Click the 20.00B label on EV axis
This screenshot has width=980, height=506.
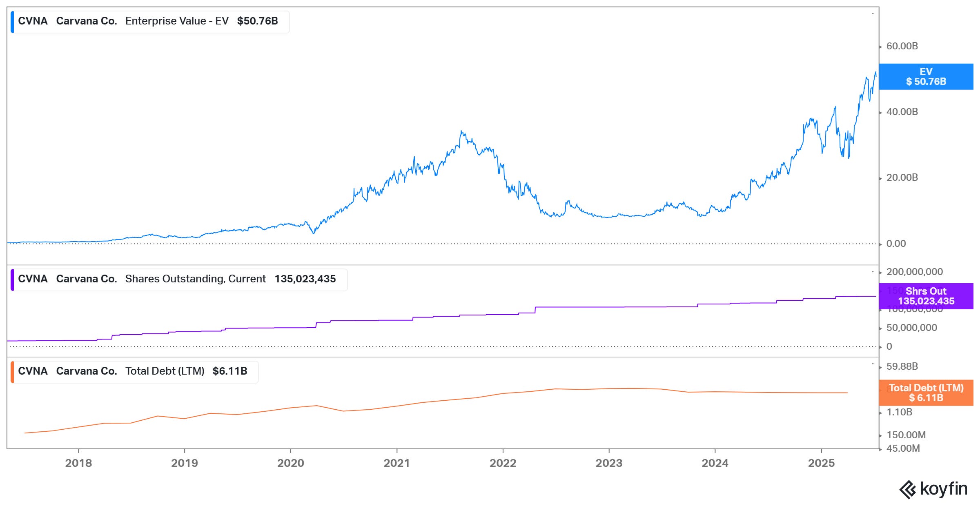[902, 178]
